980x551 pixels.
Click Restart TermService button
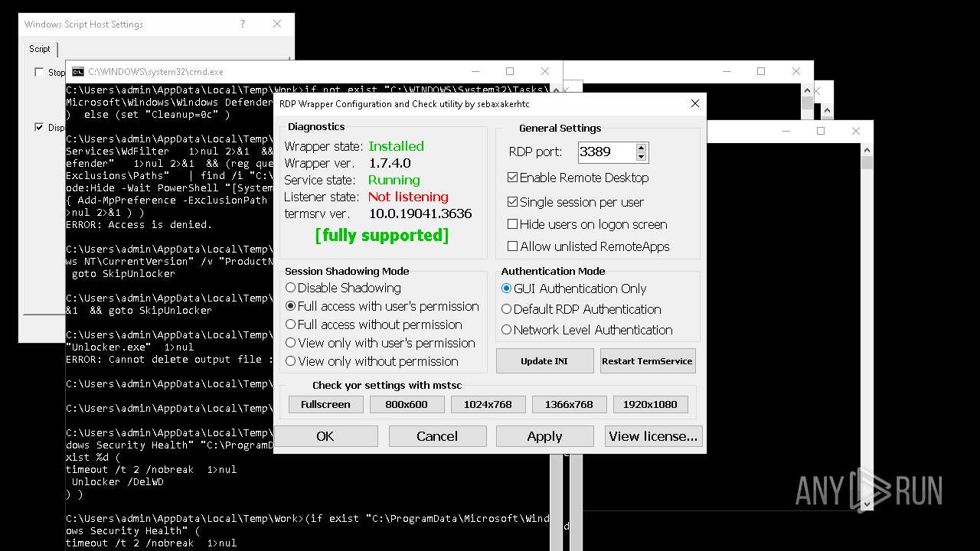647,361
